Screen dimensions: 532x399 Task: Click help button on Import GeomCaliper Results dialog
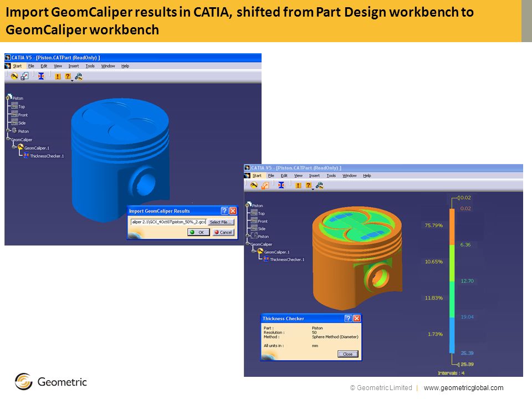coord(224,211)
